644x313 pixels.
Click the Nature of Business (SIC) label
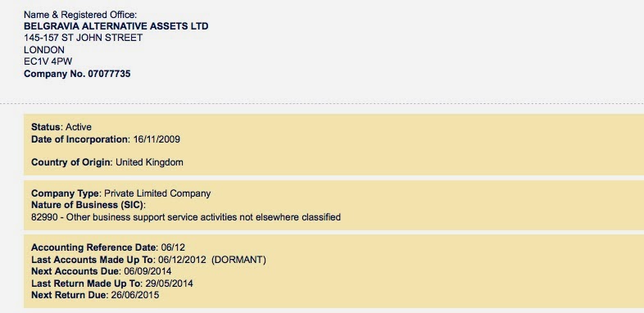click(88, 205)
